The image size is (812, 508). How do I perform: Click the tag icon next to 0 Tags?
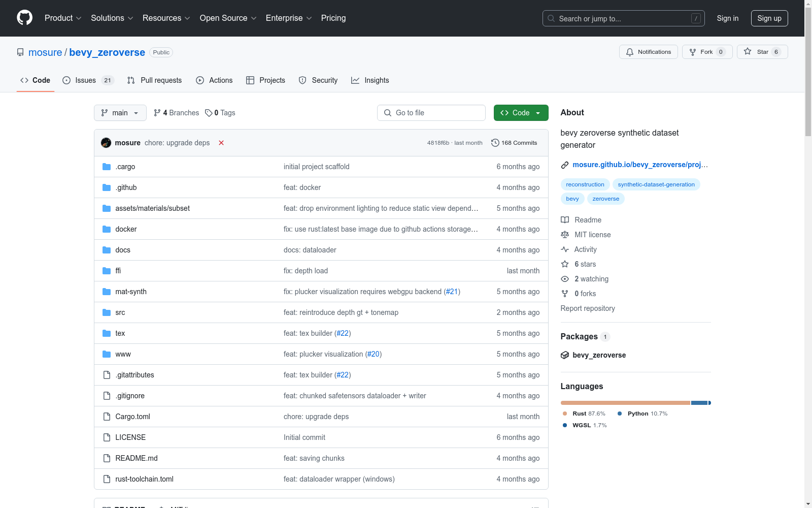[209, 113]
